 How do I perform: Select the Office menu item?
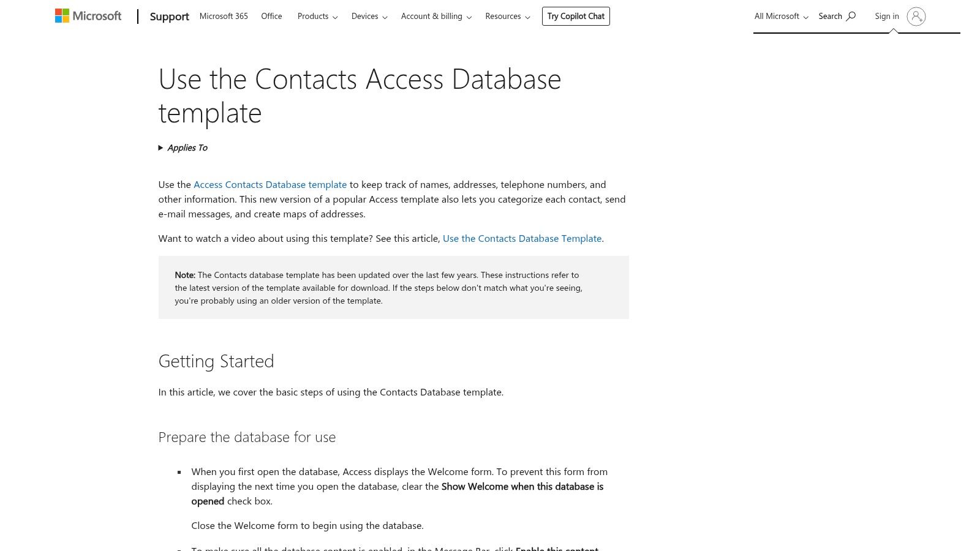coord(271,17)
